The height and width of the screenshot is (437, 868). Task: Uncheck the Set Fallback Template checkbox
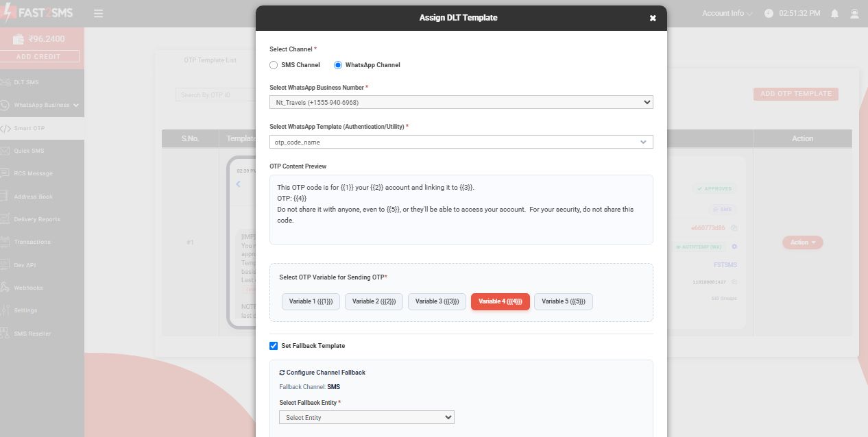[274, 346]
